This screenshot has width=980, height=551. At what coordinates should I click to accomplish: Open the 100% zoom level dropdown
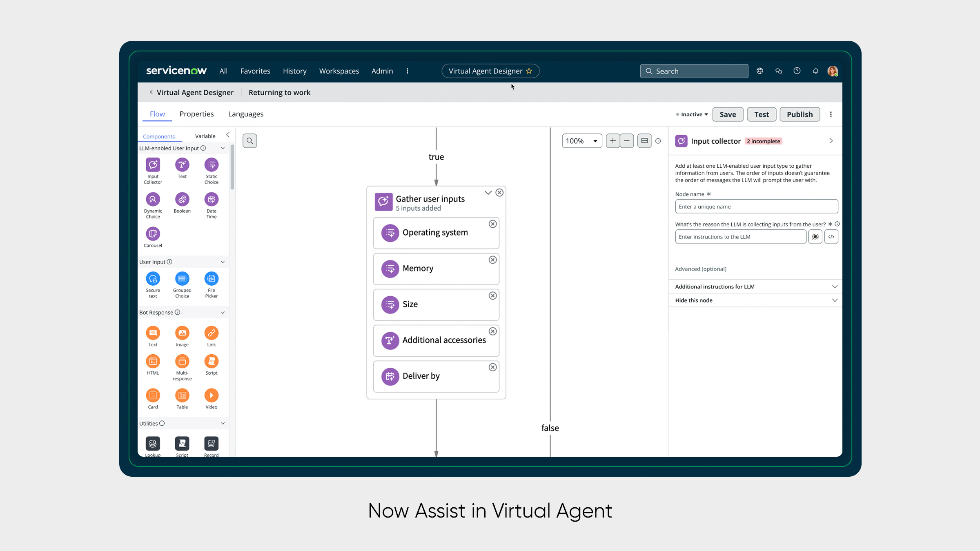(x=581, y=141)
